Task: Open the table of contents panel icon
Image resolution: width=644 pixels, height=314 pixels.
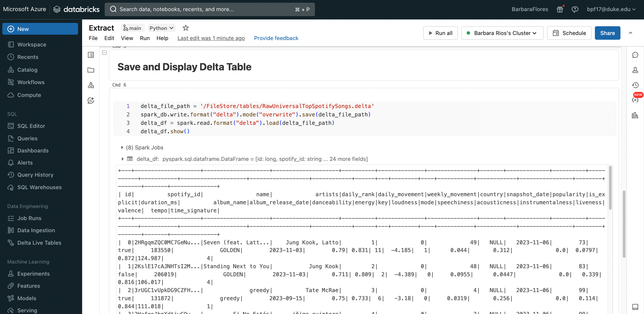Action: coord(91,55)
